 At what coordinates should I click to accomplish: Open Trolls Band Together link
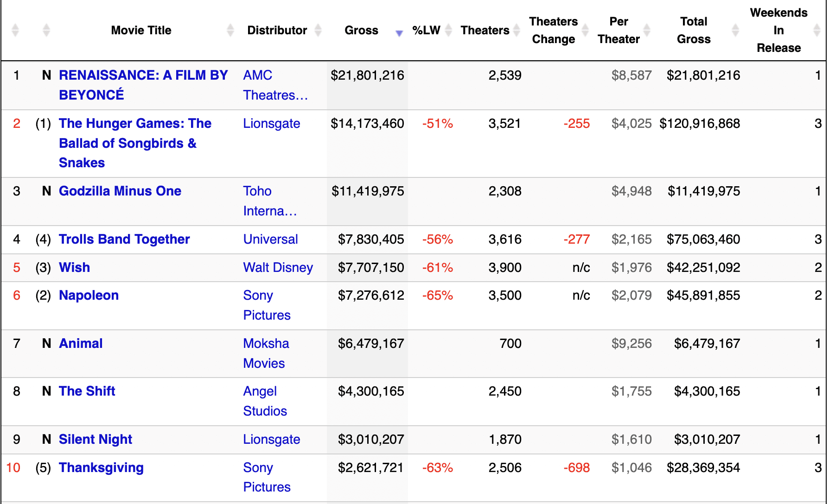coord(124,239)
